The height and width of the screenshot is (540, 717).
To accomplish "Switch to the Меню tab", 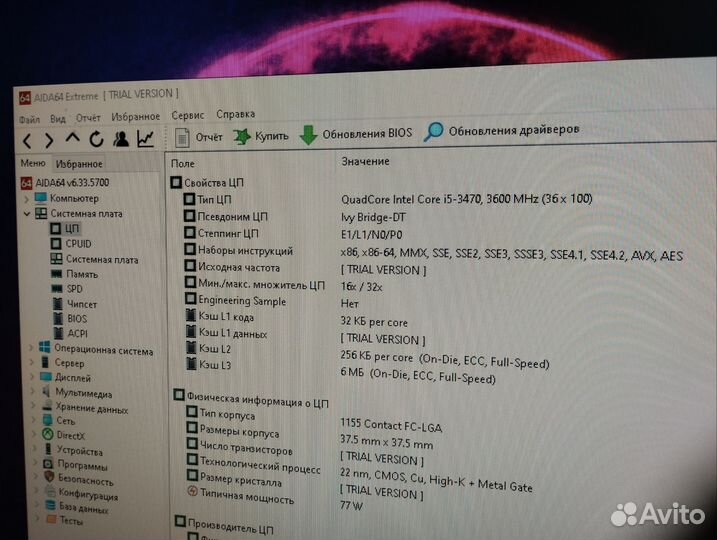I will (33, 163).
